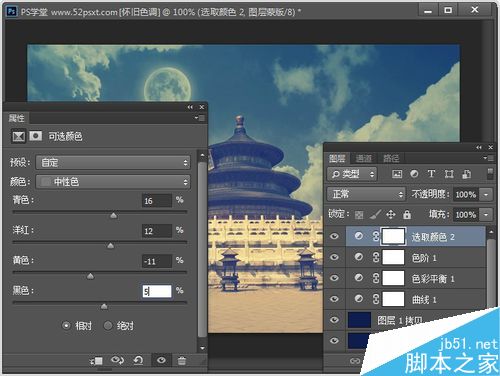The height and width of the screenshot is (376, 500).
Task: Lock transparent pixels icon
Action: [359, 215]
